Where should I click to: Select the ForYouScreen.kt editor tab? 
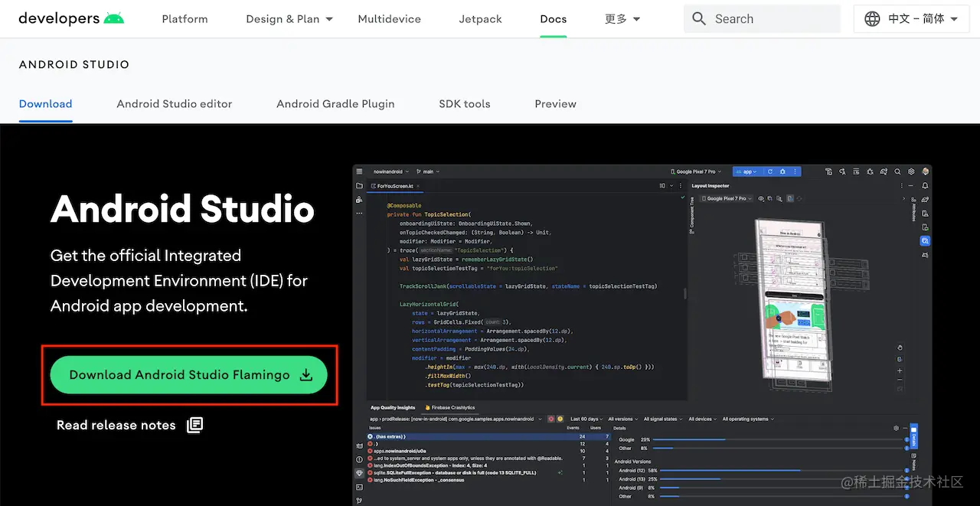click(395, 186)
